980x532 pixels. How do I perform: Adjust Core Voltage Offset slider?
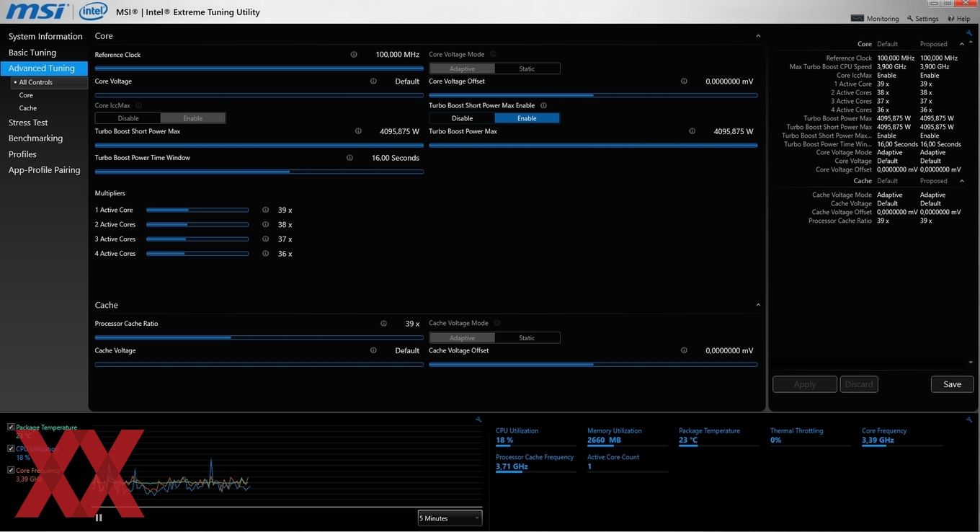[593, 95]
